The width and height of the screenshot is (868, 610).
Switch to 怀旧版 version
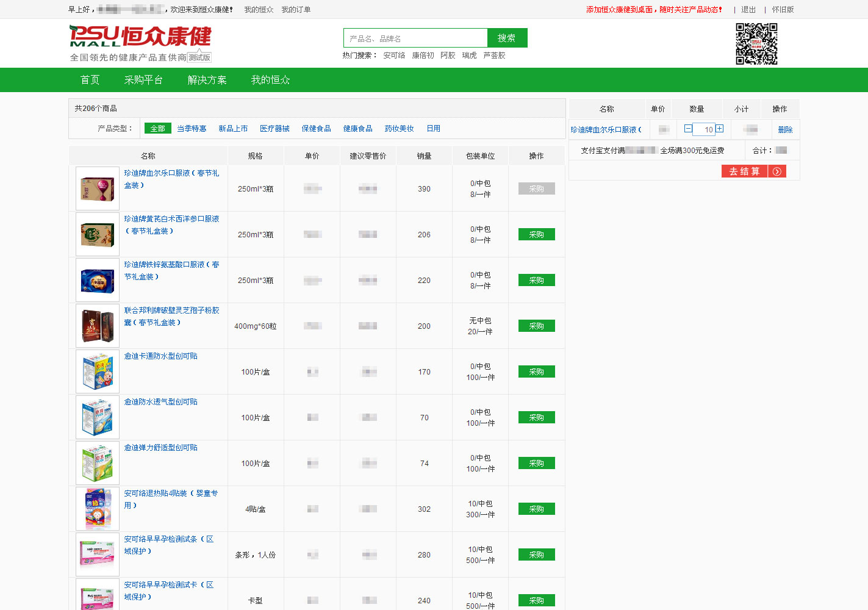tap(783, 10)
